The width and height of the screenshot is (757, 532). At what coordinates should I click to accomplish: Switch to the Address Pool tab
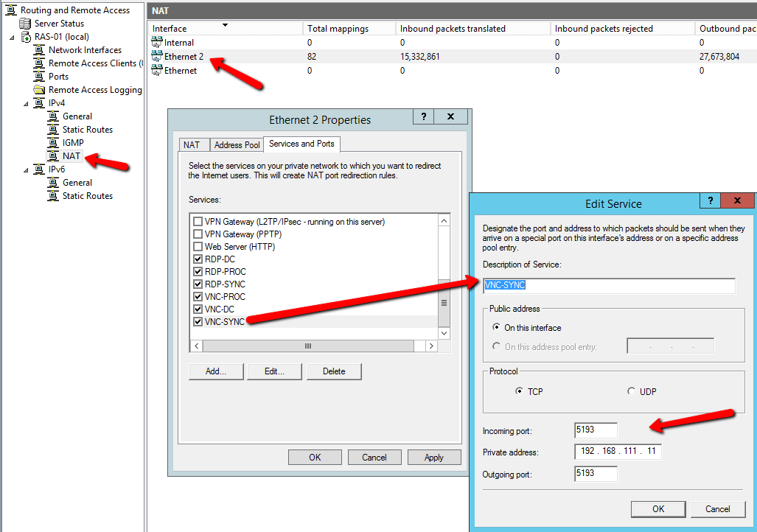[x=237, y=145]
